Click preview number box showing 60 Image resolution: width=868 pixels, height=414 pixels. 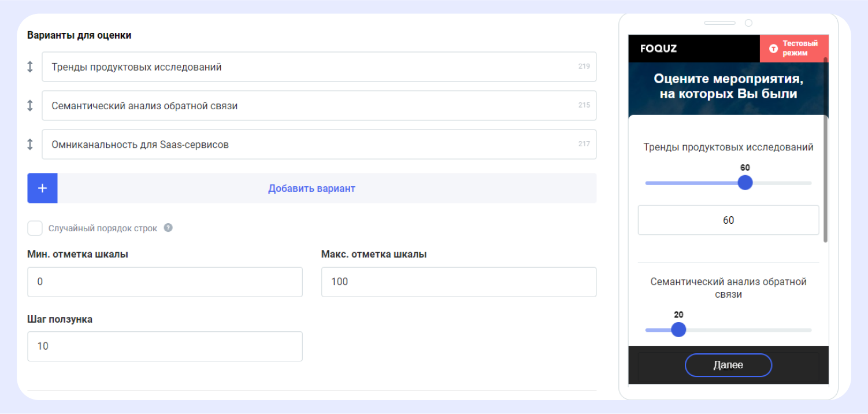pos(728,220)
